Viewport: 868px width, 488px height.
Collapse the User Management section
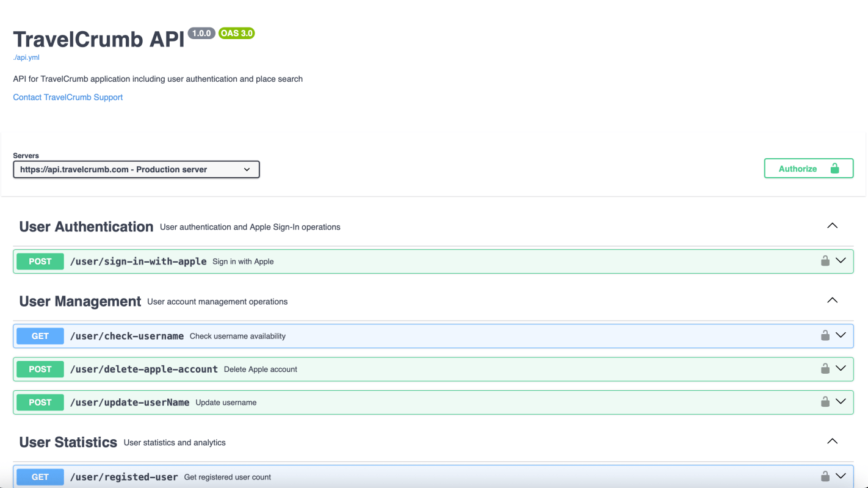(832, 300)
